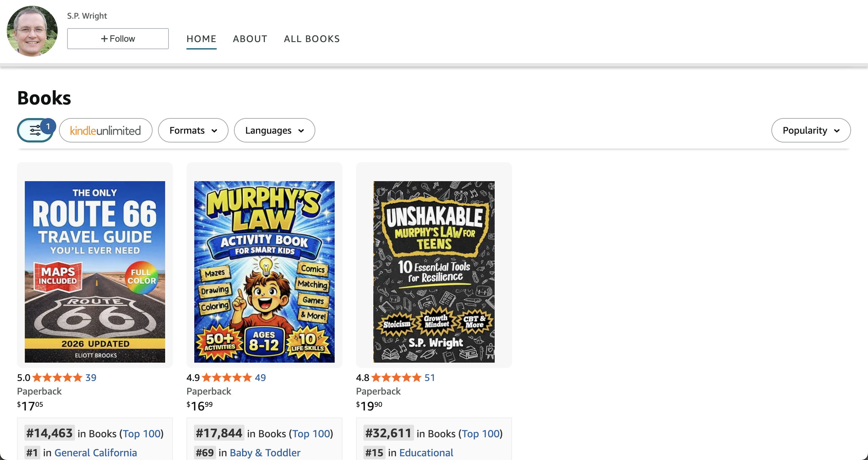This screenshot has width=868, height=460.
Task: Click the plus icon on Follow button
Action: 104,39
